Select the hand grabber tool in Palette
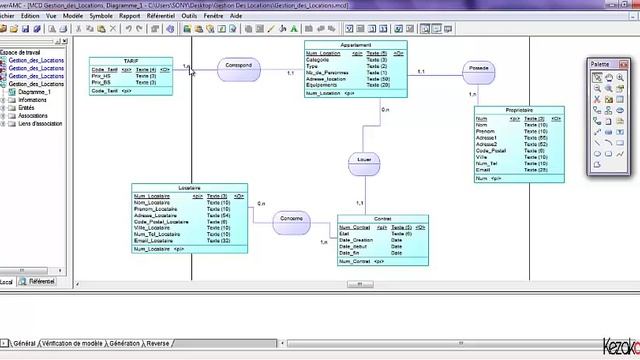Image resolution: width=640 pixels, height=360 pixels. click(x=609, y=78)
